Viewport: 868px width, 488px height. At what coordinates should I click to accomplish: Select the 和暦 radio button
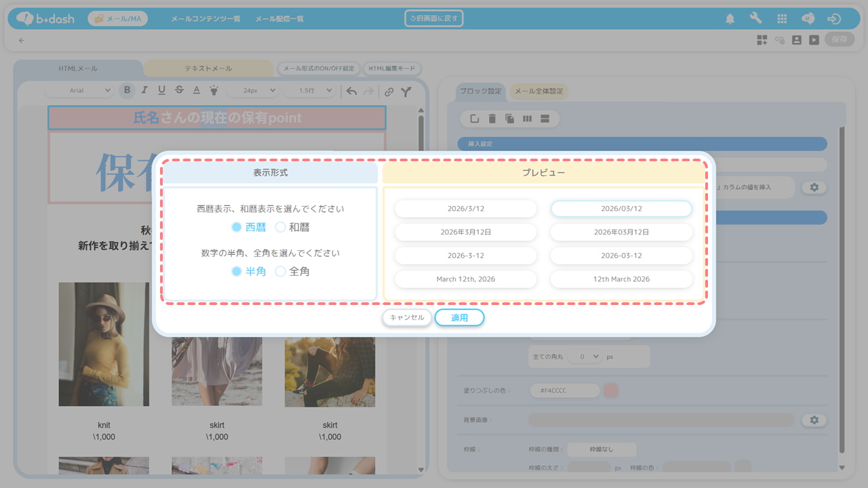(281, 228)
